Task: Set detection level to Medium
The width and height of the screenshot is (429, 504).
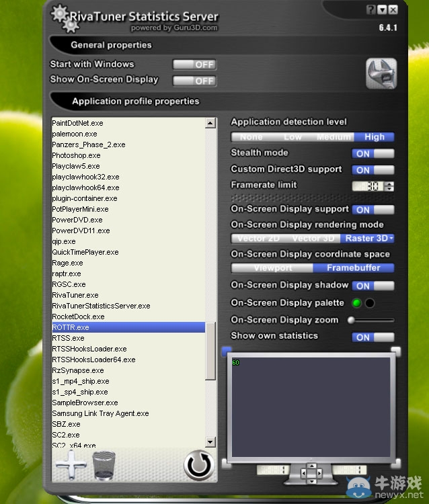Action: (x=334, y=137)
